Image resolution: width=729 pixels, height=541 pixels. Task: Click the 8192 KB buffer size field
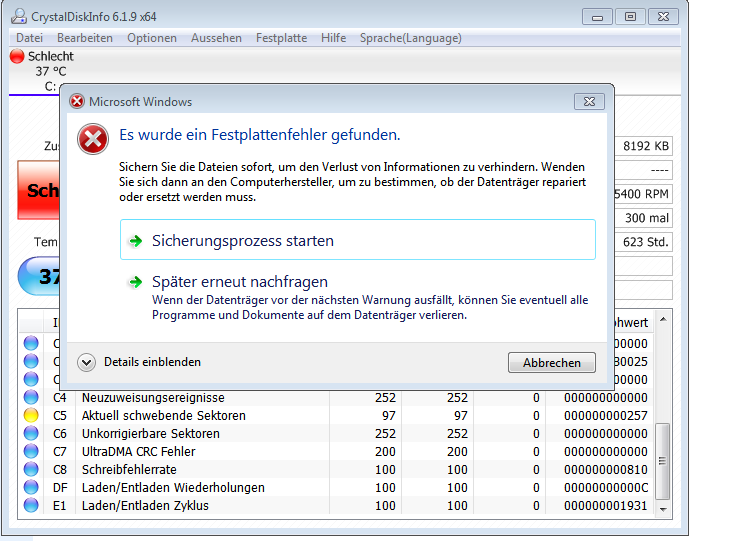(x=643, y=146)
